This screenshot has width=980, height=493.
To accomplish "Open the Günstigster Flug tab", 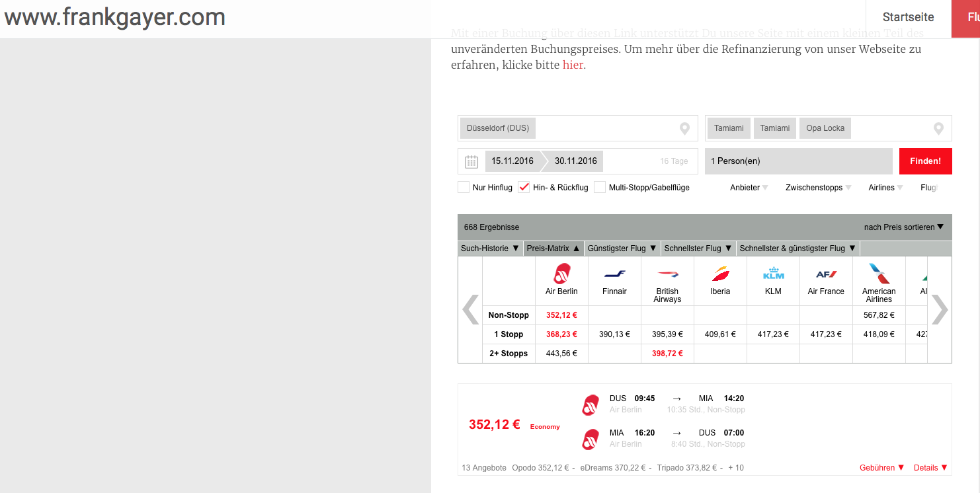I will [622, 248].
